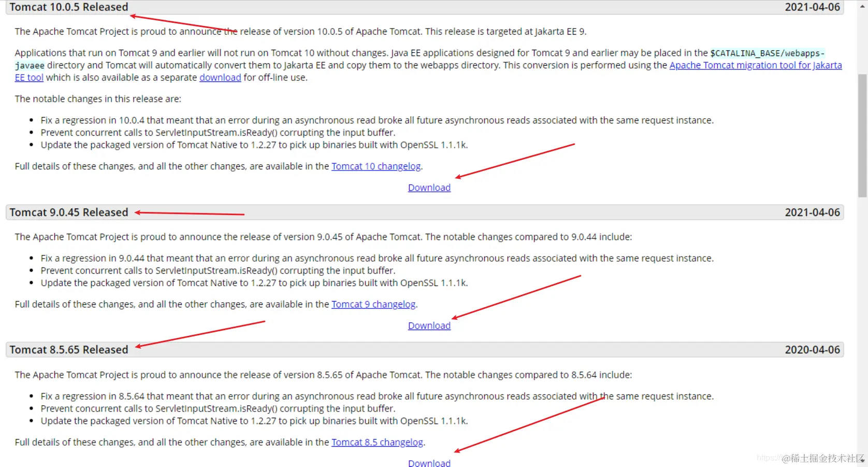Click the EE tool link continuation
The height and width of the screenshot is (467, 868).
(29, 78)
